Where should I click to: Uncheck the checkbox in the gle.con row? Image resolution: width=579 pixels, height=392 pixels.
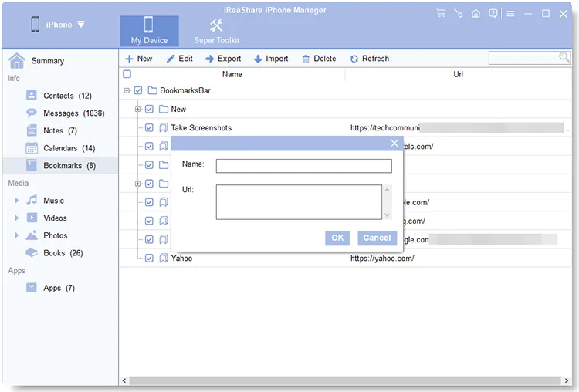149,239
